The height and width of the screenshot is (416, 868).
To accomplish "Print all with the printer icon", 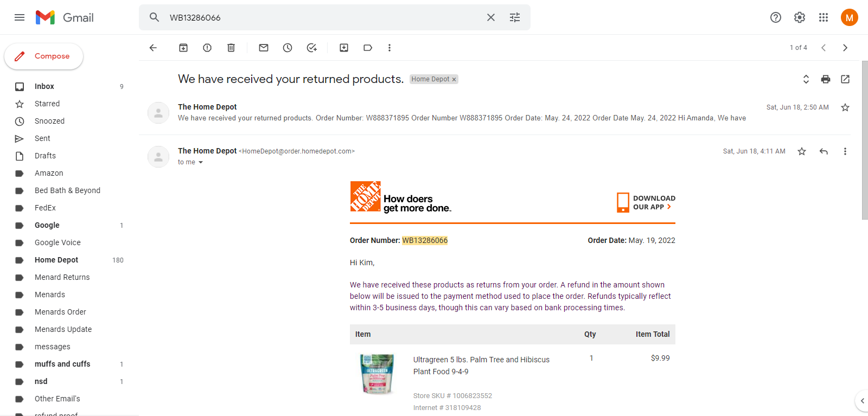I will (x=826, y=79).
